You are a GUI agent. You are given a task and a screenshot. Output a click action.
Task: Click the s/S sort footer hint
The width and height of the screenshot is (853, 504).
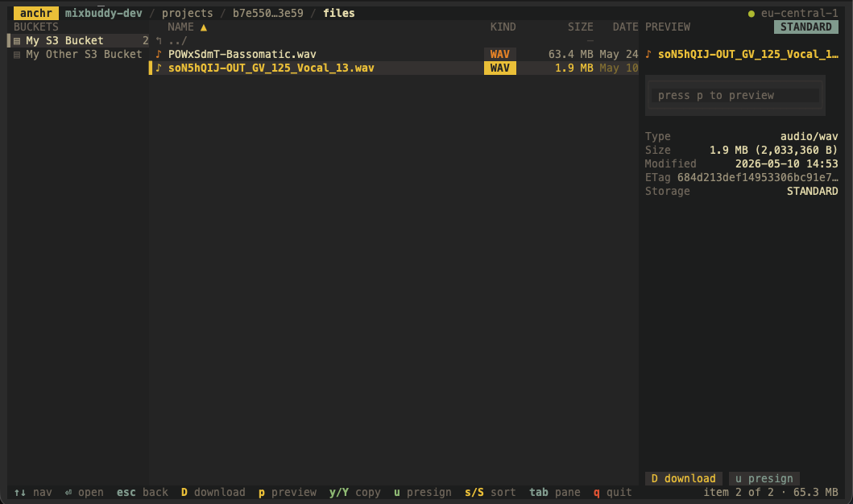coord(491,493)
